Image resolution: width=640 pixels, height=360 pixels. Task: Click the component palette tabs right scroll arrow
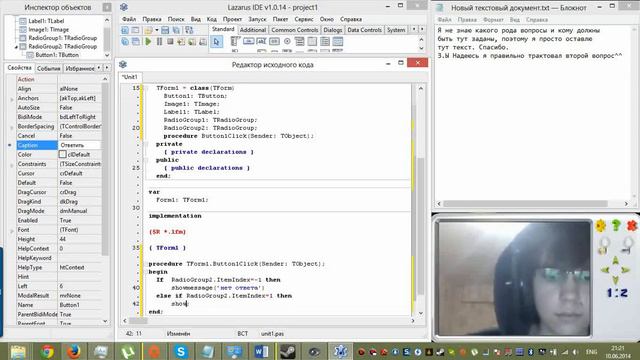click(x=422, y=29)
